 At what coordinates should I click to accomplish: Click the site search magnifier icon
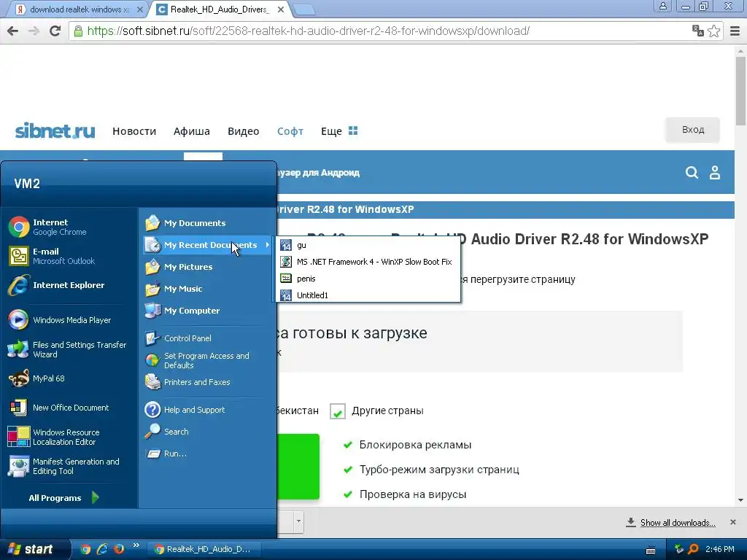pos(692,172)
